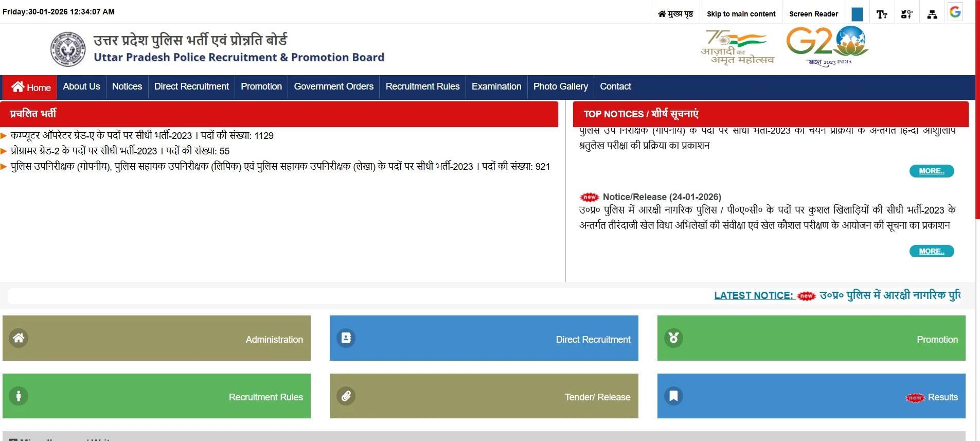Open the sitemap icon
980x441 pixels.
click(932, 14)
